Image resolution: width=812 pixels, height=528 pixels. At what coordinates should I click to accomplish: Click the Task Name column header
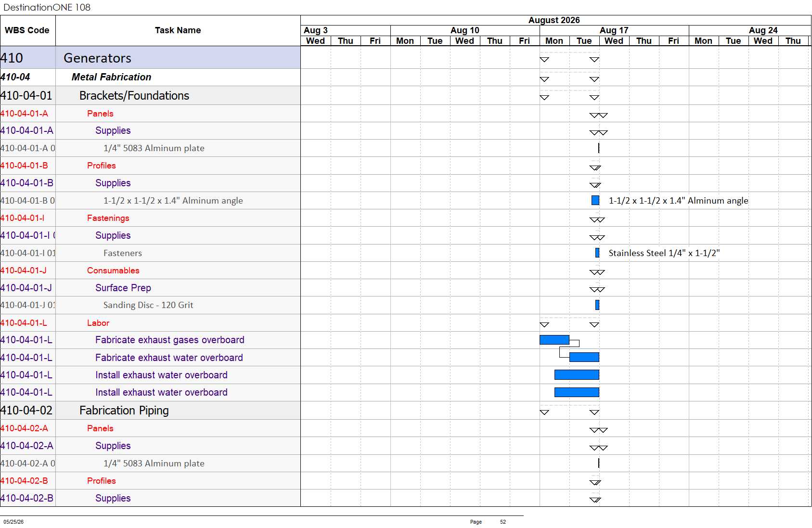click(x=178, y=30)
